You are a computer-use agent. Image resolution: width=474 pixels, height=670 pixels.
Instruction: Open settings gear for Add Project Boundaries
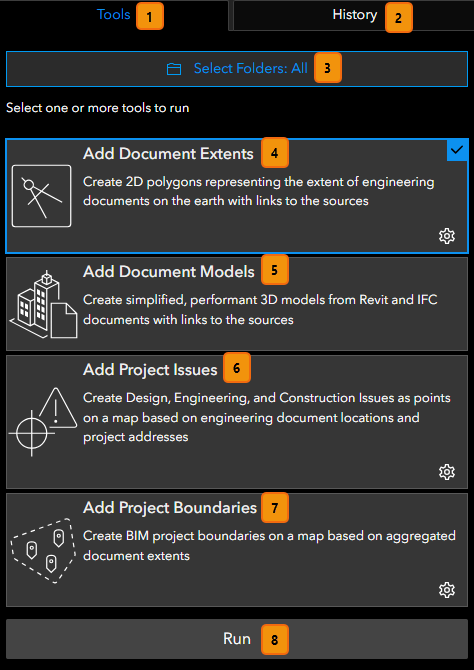(x=447, y=590)
